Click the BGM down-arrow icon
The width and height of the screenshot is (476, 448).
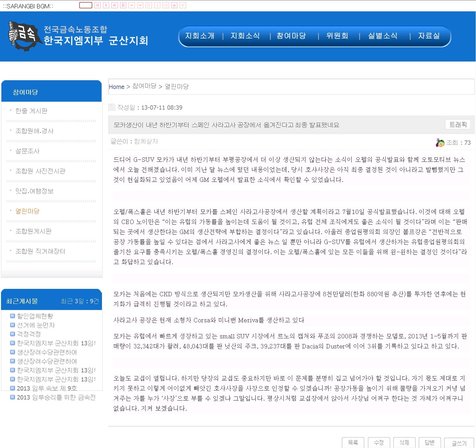pyautogui.click(x=140, y=5)
